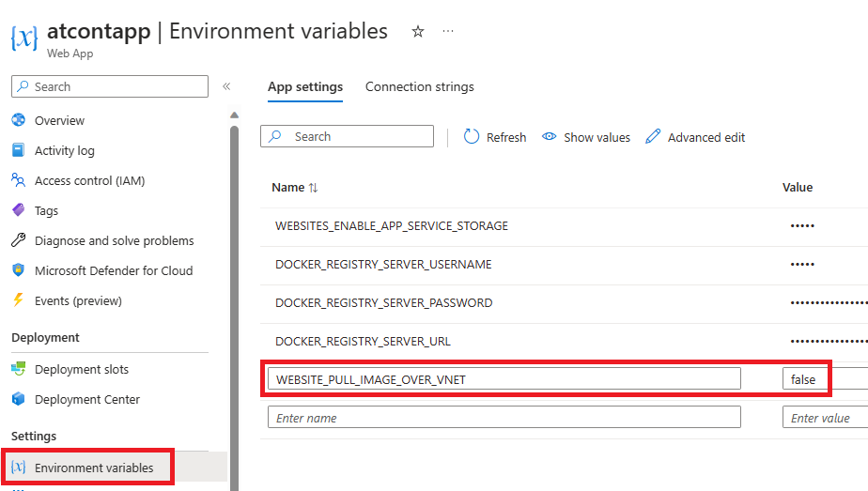The height and width of the screenshot is (491, 868).
Task: Switch to Connection strings tab
Action: [x=420, y=86]
